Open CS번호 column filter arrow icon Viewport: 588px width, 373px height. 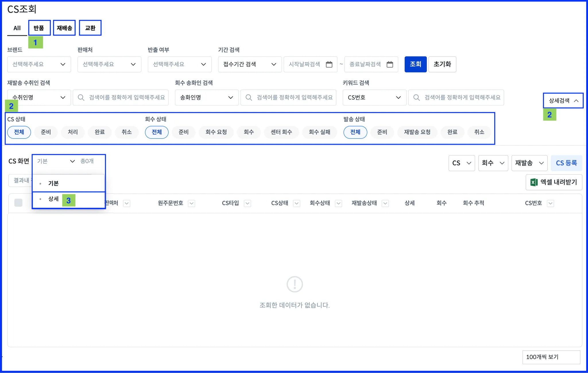[x=550, y=203]
